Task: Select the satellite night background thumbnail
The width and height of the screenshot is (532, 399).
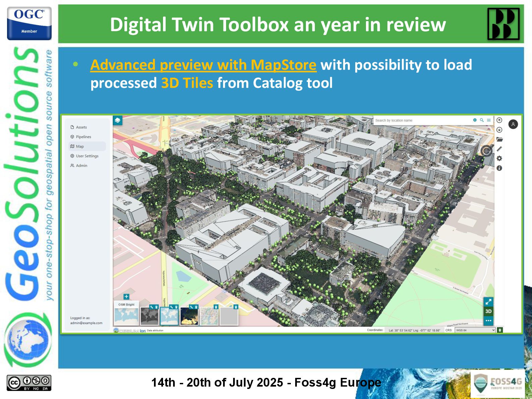Action: pyautogui.click(x=189, y=316)
